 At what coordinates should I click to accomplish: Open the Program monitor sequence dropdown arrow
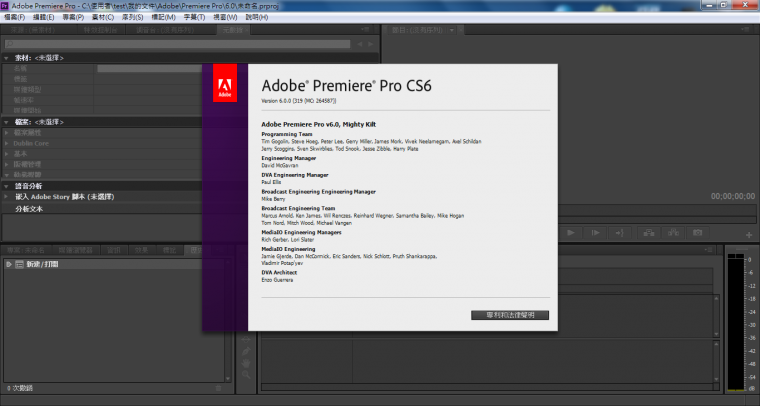pos(452,30)
